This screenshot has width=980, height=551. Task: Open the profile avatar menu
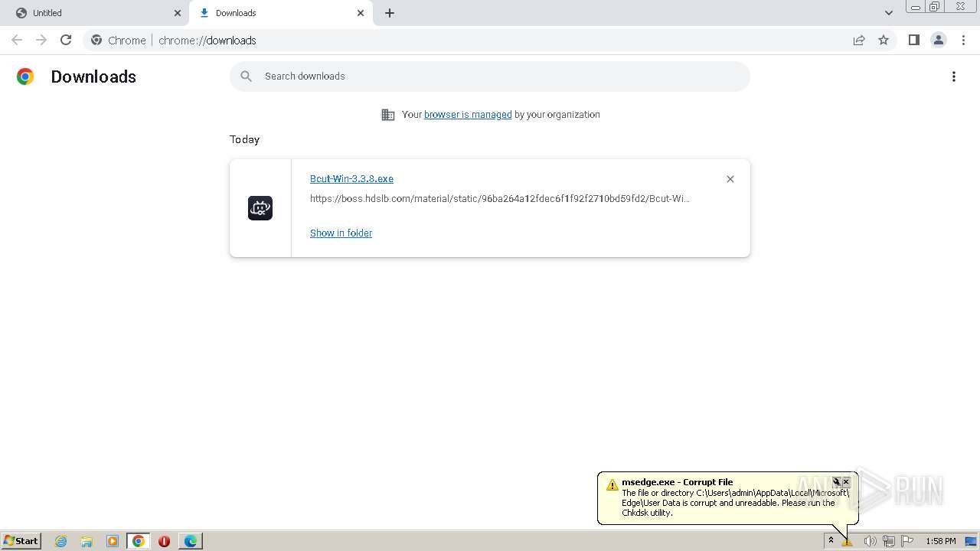point(939,40)
